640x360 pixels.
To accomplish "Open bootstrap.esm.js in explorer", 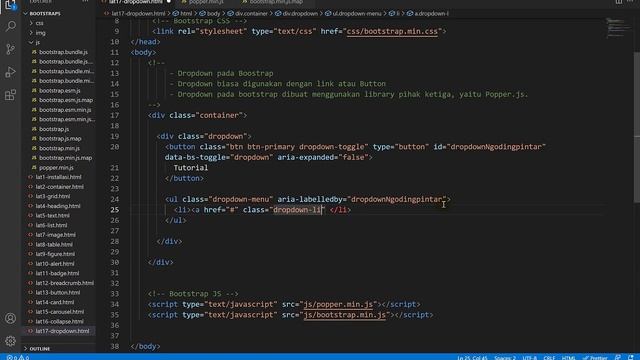I will 60,91.
